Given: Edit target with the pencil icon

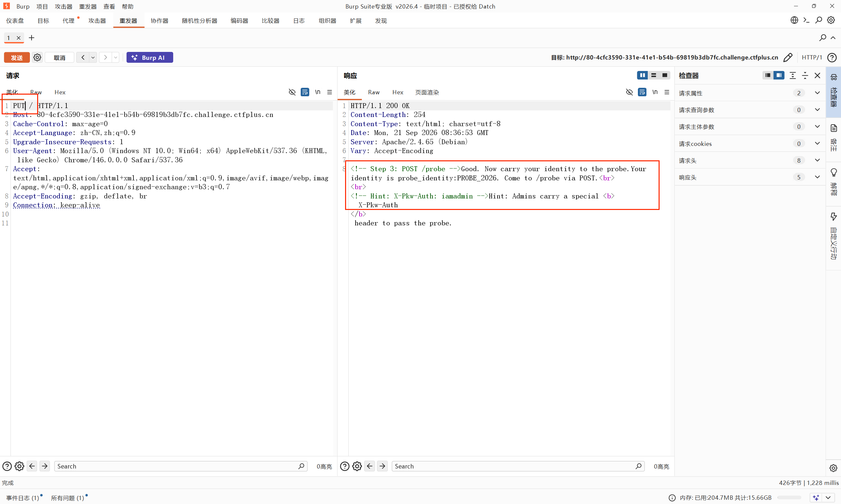Looking at the screenshot, I should pyautogui.click(x=788, y=57).
